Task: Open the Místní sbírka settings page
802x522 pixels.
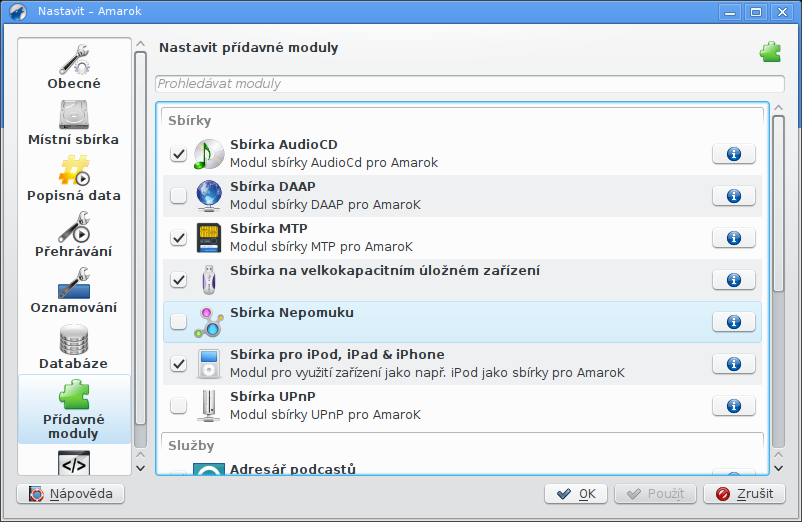Action: [74, 123]
